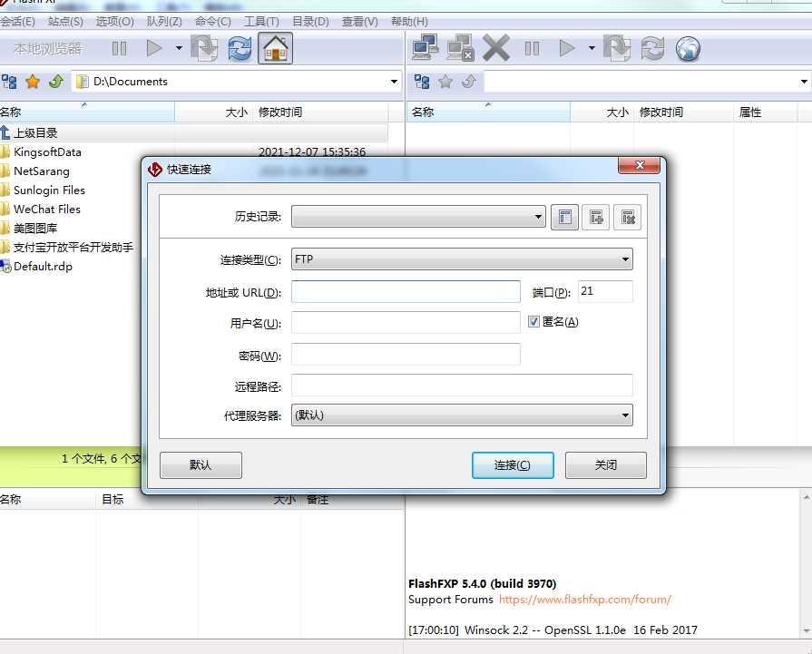Click the first history list icon in dialog

click(x=564, y=217)
